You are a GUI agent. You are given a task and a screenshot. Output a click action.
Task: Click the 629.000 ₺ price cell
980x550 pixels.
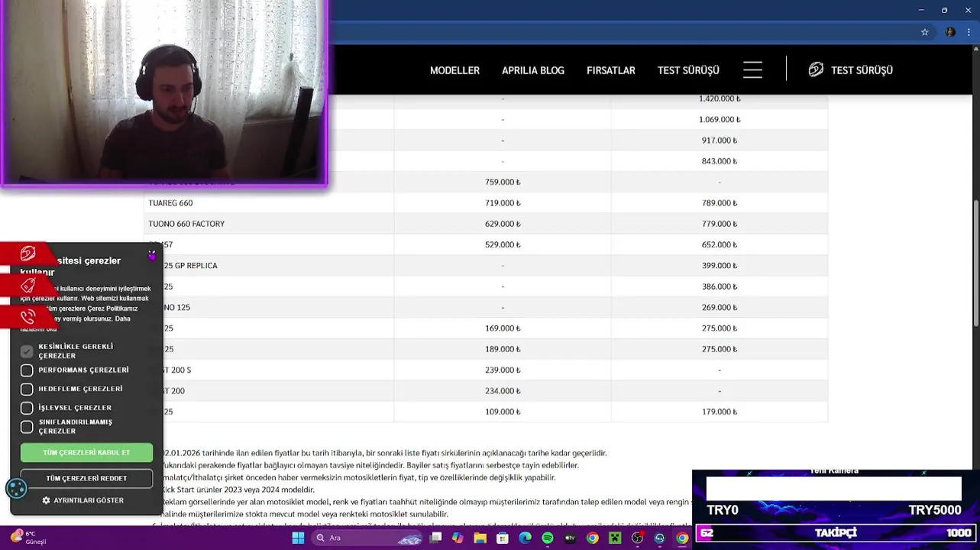click(x=503, y=224)
